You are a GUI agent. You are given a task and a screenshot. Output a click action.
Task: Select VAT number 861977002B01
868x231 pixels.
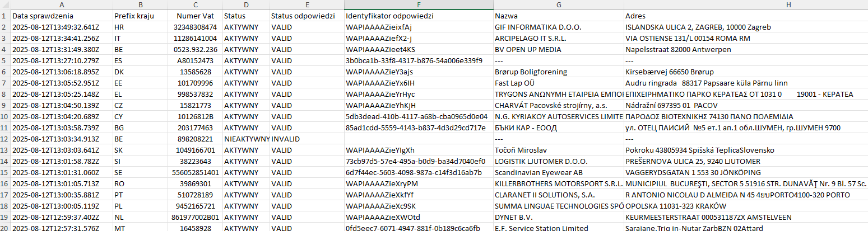point(195,217)
